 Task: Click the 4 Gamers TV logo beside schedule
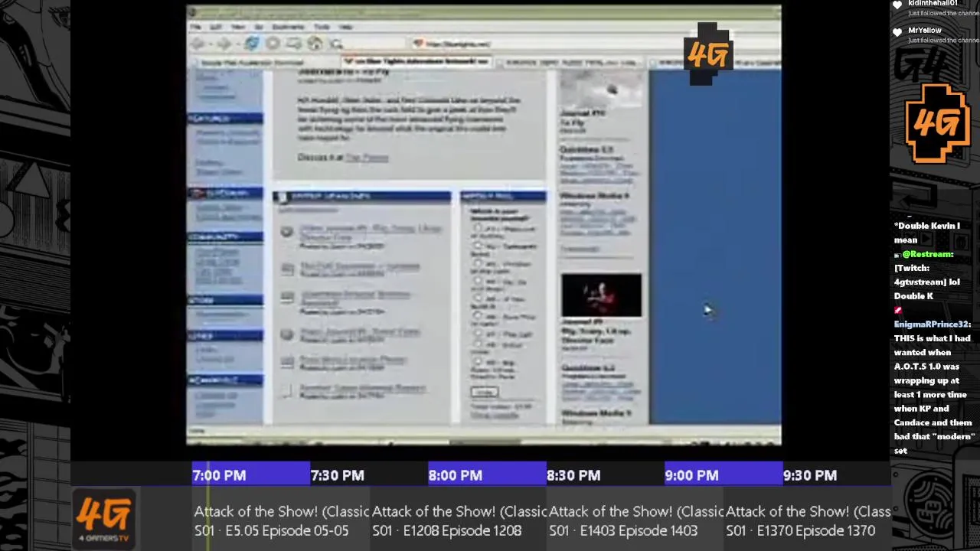coord(105,519)
